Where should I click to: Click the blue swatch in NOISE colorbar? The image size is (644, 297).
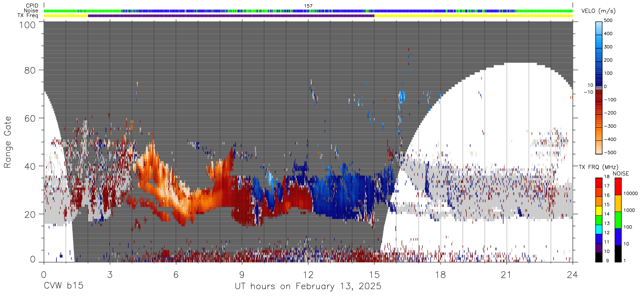click(618, 236)
